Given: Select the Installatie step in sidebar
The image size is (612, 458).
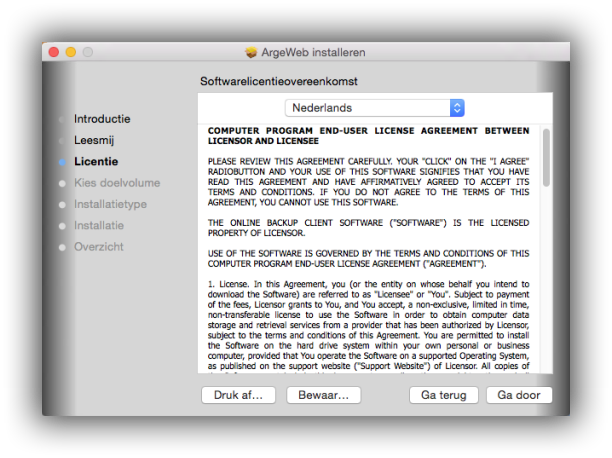Looking at the screenshot, I should [99, 225].
